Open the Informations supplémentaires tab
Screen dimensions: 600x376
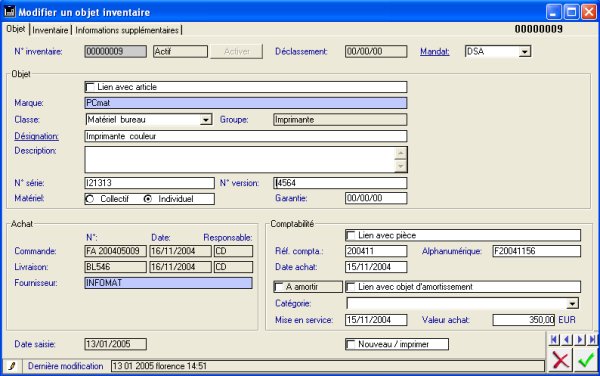(127, 30)
